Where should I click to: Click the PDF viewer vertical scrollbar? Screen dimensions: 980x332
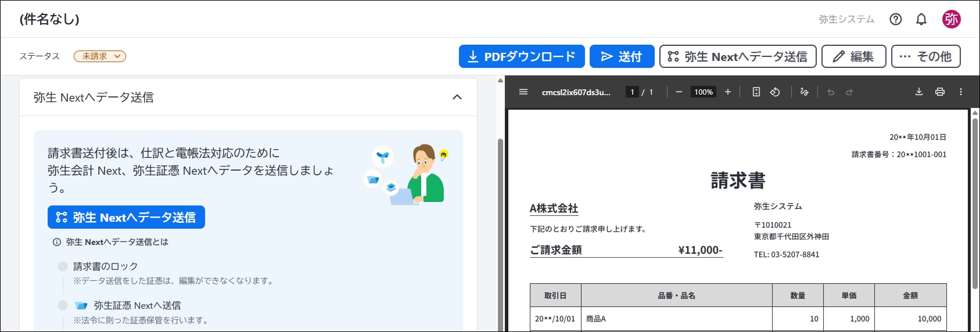click(975, 203)
